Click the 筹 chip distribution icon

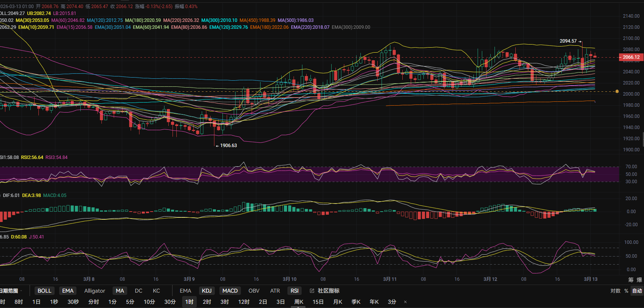(631, 280)
